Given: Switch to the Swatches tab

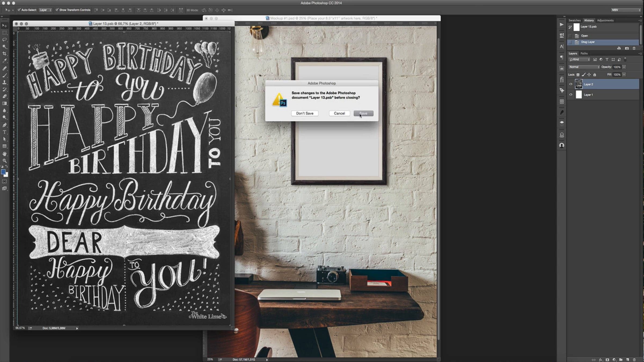Looking at the screenshot, I should pyautogui.click(x=575, y=20).
